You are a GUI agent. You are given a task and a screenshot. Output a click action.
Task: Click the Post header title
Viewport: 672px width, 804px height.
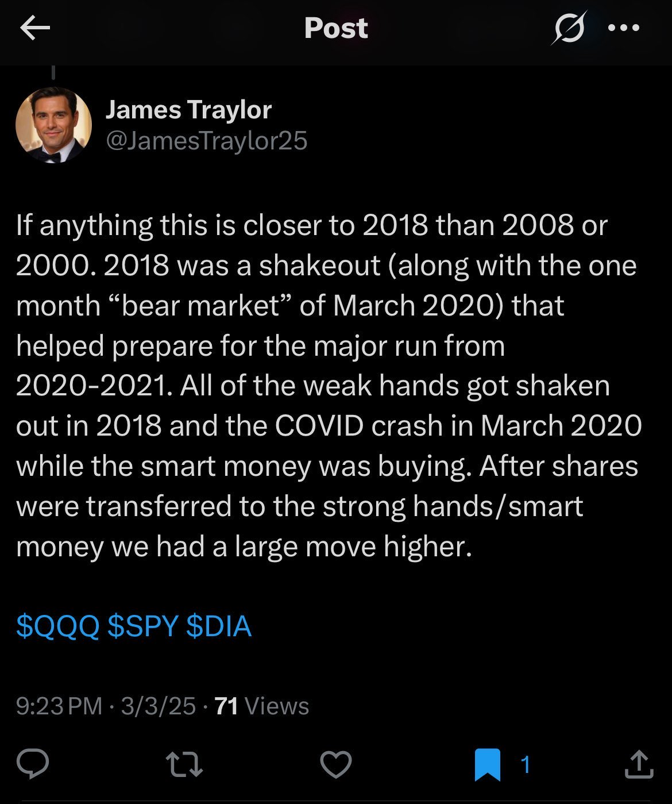(336, 28)
